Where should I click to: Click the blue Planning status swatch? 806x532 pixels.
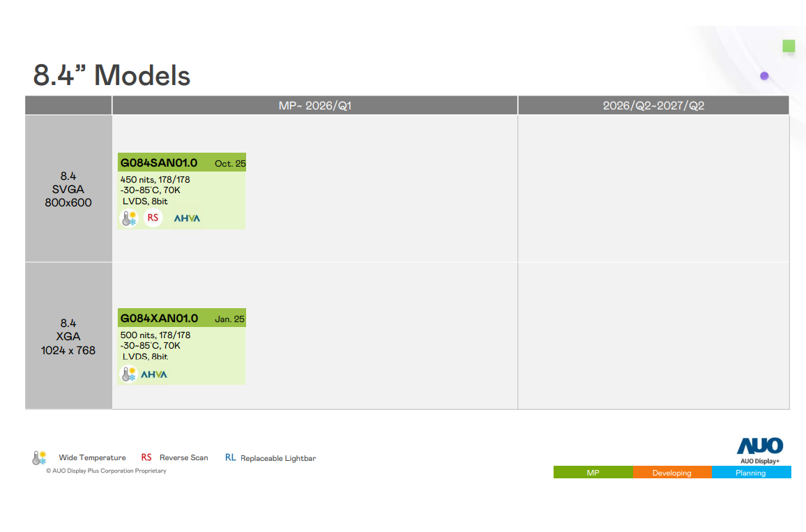click(751, 473)
